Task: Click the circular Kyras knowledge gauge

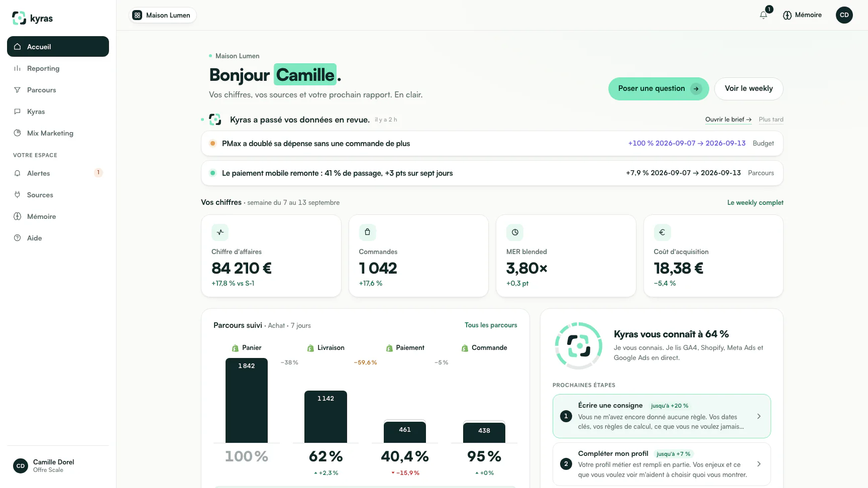Action: pyautogui.click(x=579, y=345)
